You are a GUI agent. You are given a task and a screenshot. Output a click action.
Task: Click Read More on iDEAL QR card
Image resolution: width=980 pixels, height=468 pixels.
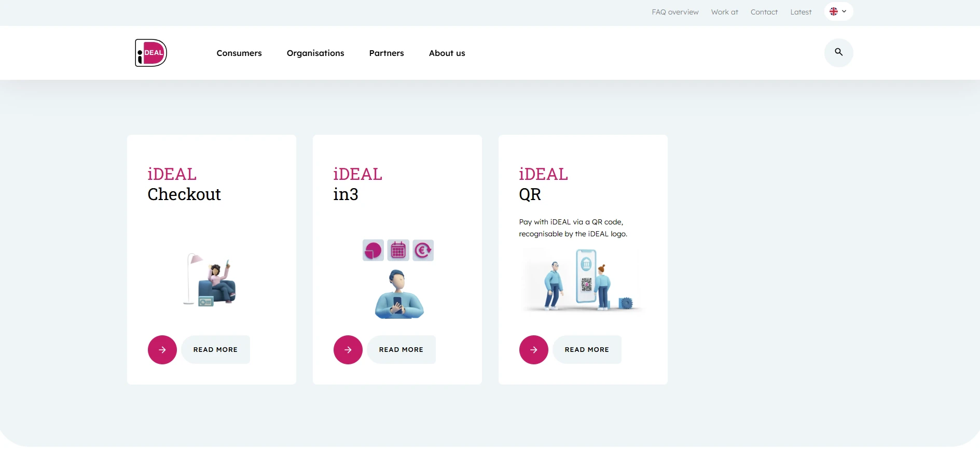pos(587,350)
